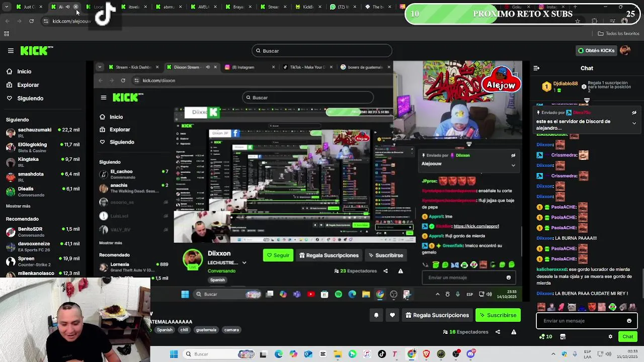Show hidden system tray icons chevron
Viewport: 644px width, 362px height.
(553, 354)
